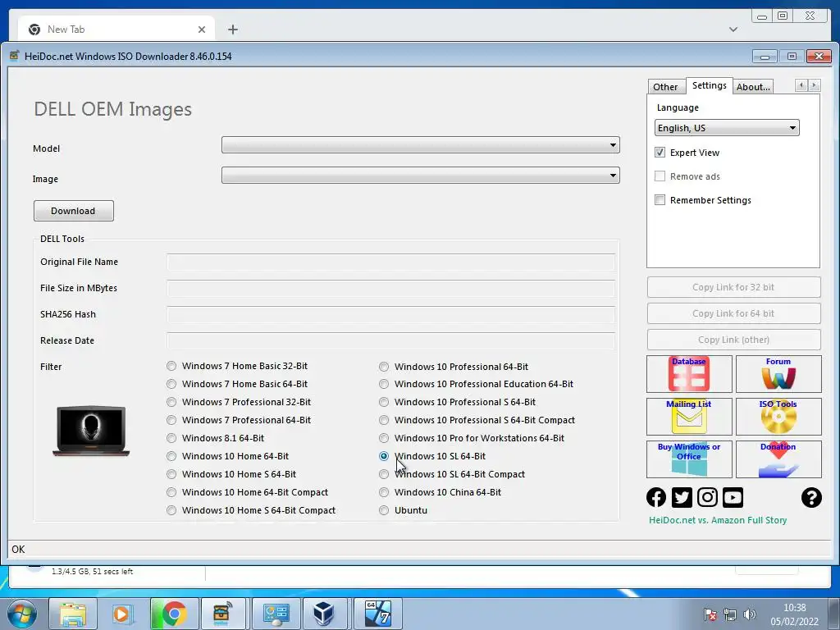Select Windows 10 Professional 64-Bit filter
This screenshot has height=630, width=840.
(x=384, y=367)
